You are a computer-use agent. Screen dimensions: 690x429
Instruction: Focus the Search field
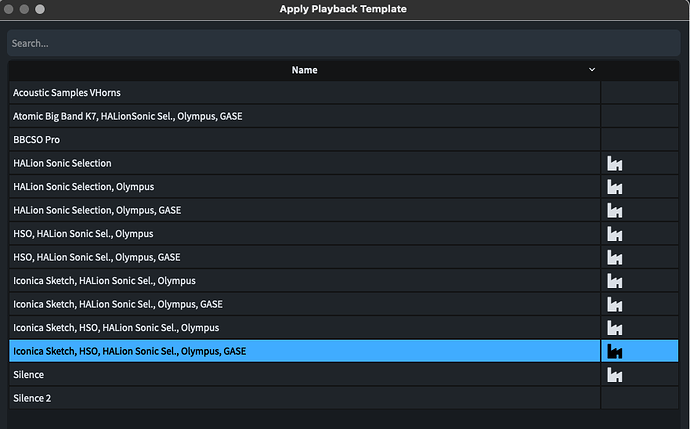tap(344, 43)
